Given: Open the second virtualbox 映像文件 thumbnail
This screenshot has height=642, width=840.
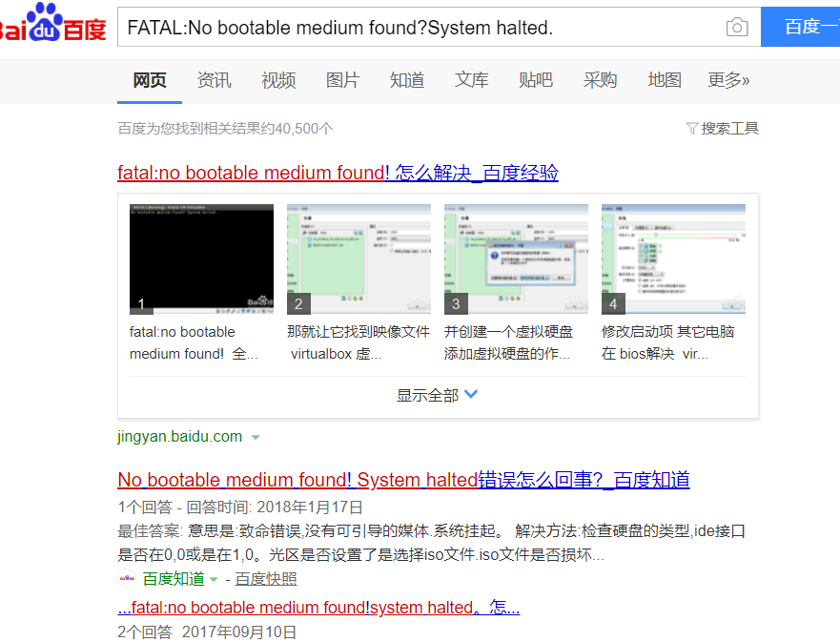Looking at the screenshot, I should 359,258.
